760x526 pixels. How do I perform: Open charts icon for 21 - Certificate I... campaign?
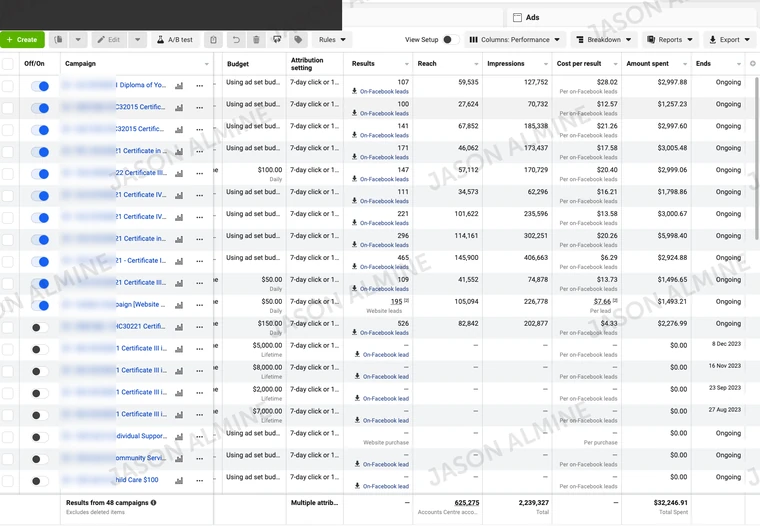[x=179, y=261]
